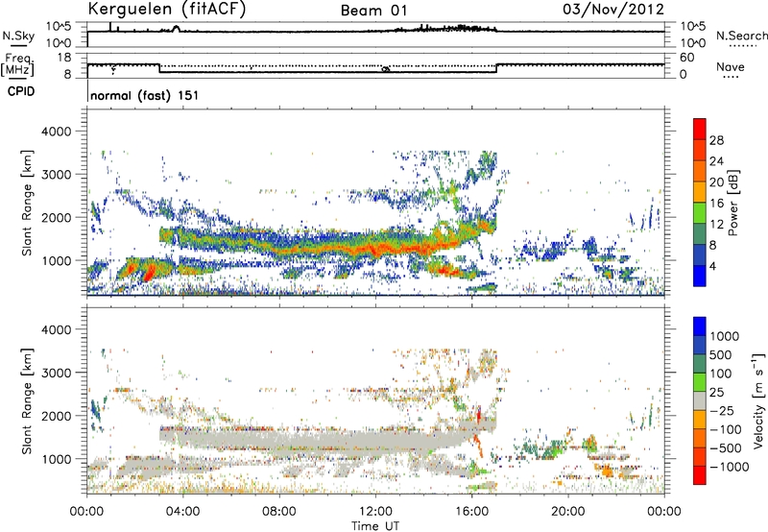Click the 'Power [dB]' colorbar label
768x532 pixels.
coord(732,203)
